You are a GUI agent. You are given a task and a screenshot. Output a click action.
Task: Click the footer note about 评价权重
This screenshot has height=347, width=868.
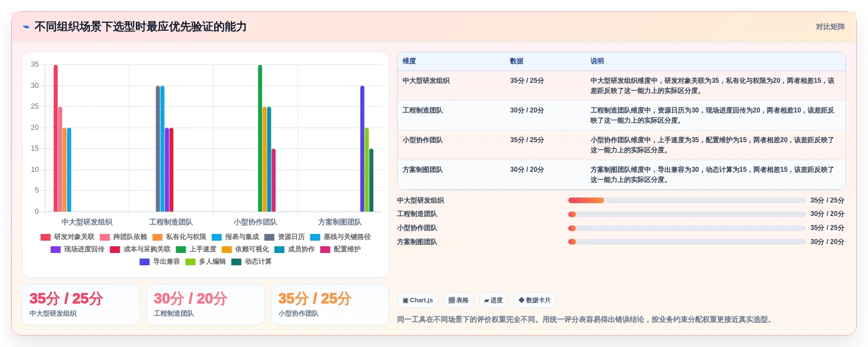point(586,320)
